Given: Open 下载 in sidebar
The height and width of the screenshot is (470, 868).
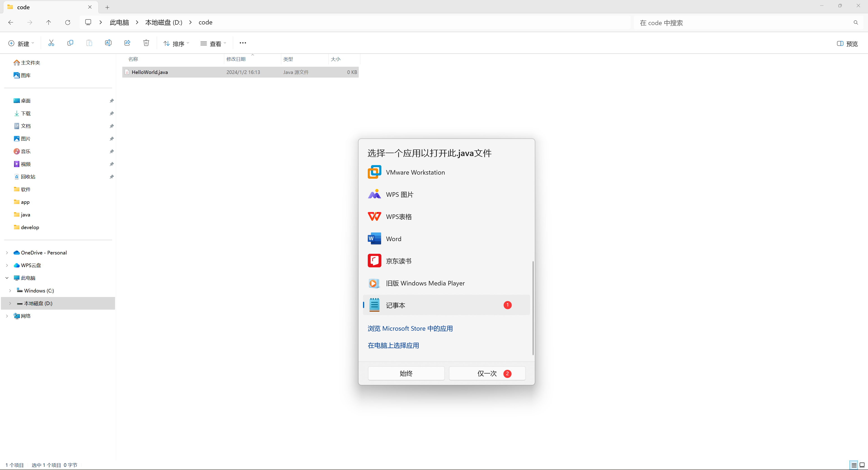Looking at the screenshot, I should [22, 113].
